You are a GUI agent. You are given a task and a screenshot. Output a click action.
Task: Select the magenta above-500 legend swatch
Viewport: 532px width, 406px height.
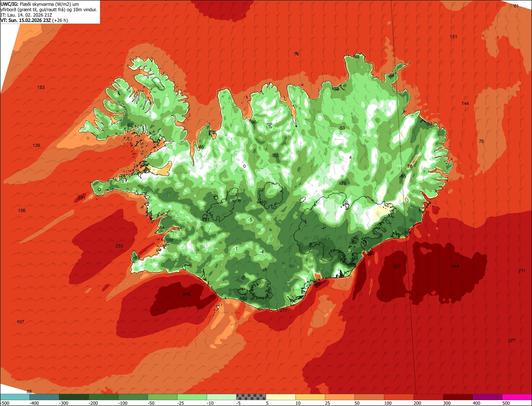pos(517,397)
